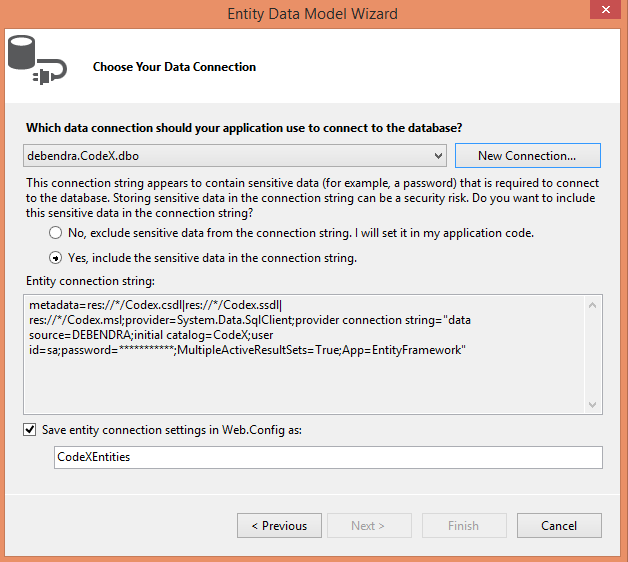This screenshot has height=562, width=628.
Task: Click scroll down arrow in connection string box
Action: tap(591, 404)
